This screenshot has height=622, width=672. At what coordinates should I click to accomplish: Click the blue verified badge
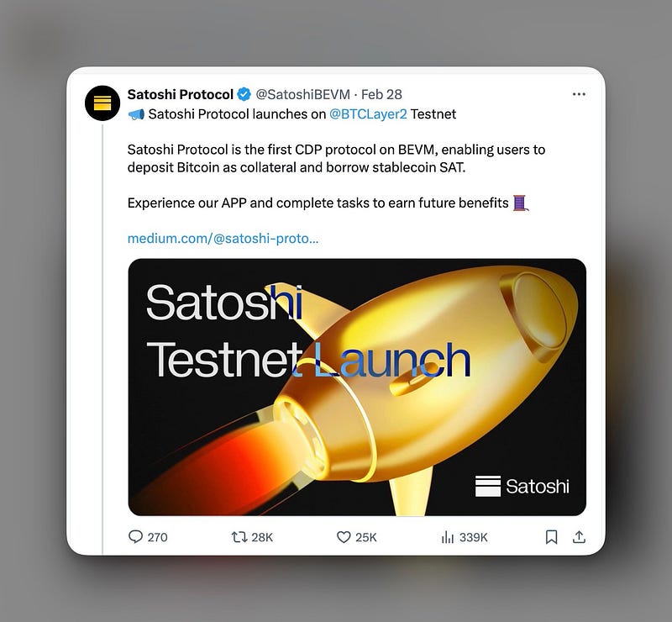pyautogui.click(x=244, y=94)
